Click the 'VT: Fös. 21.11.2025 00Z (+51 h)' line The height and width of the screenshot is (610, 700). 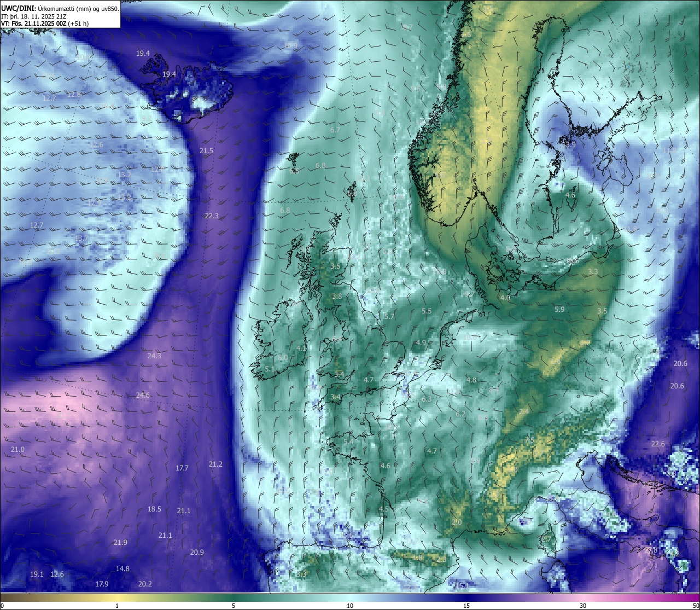45,24
